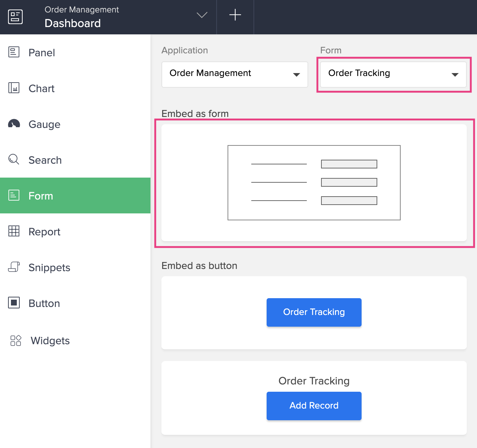This screenshot has width=477, height=448.
Task: Click the blue Order Tracking button
Action: [314, 312]
